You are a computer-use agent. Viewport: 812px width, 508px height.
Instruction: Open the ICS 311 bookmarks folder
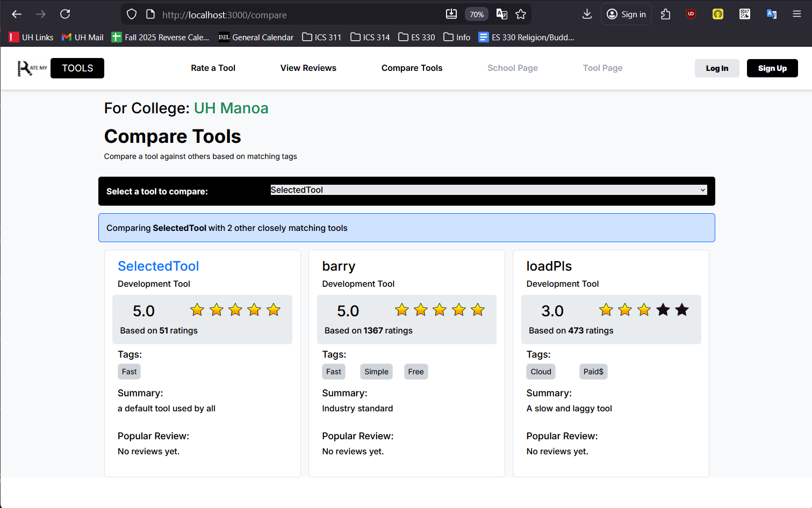(321, 37)
